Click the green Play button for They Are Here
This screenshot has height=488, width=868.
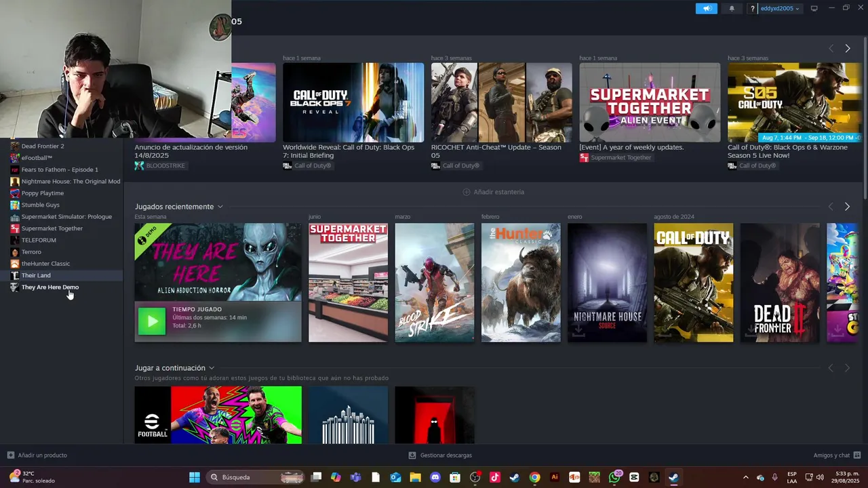[x=152, y=321]
